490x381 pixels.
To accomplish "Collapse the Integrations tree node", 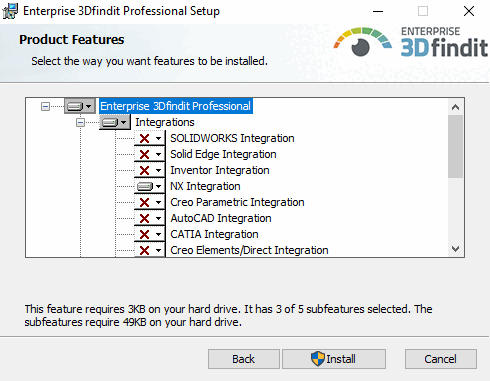I will (x=80, y=123).
